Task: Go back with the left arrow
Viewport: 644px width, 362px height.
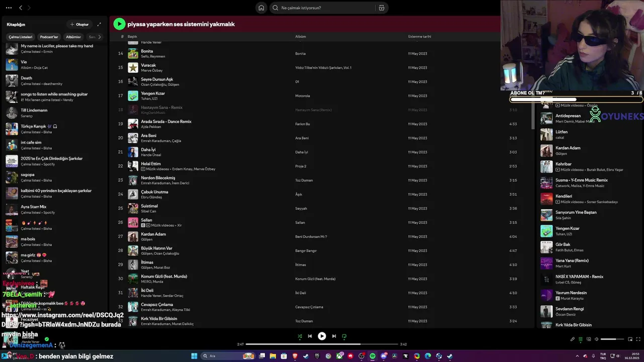Action: [21, 8]
